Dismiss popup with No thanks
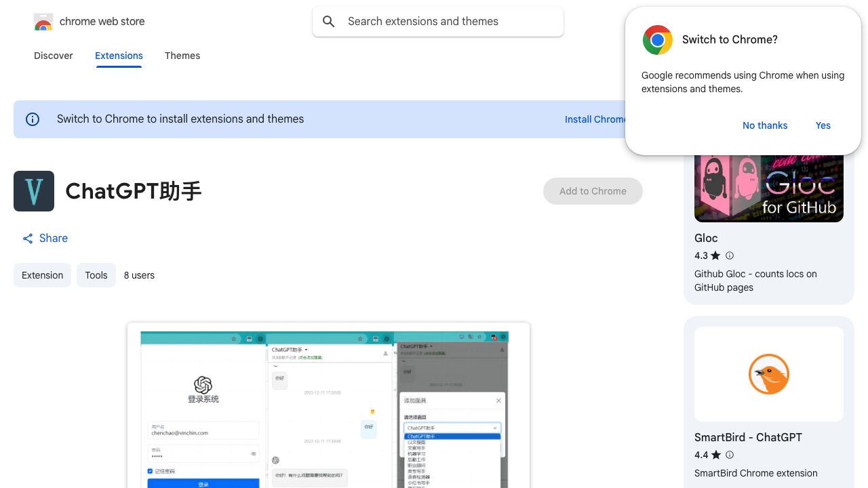Image resolution: width=868 pixels, height=488 pixels. point(765,125)
